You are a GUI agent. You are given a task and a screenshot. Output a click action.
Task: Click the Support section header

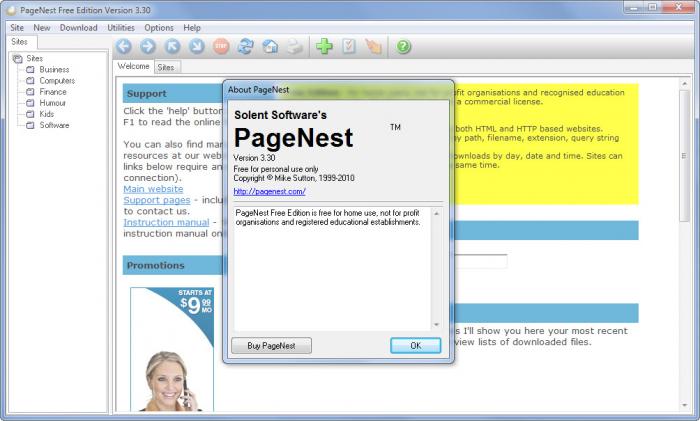pos(173,93)
